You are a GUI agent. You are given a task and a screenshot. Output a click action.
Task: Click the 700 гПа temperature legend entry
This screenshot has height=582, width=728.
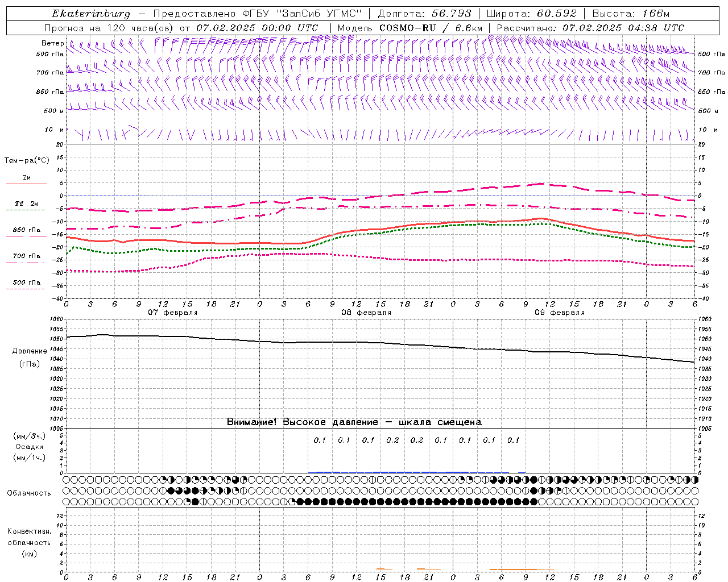click(x=27, y=256)
